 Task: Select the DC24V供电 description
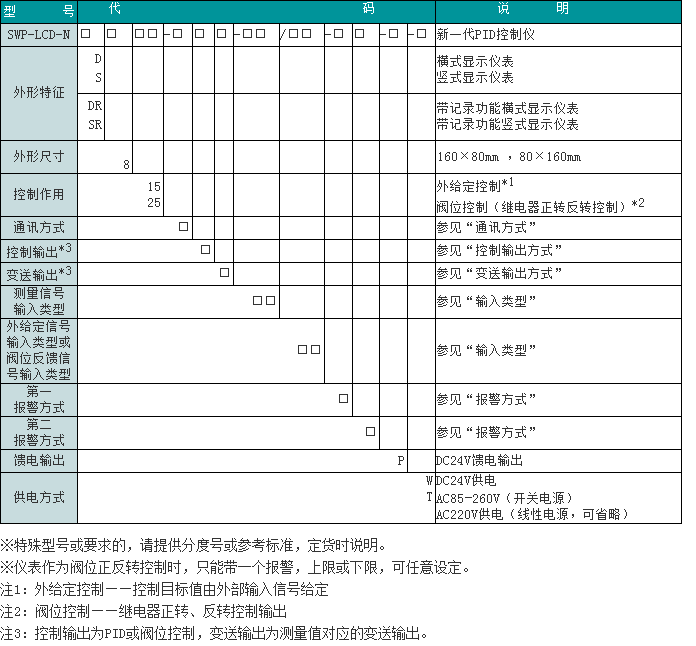[466, 480]
